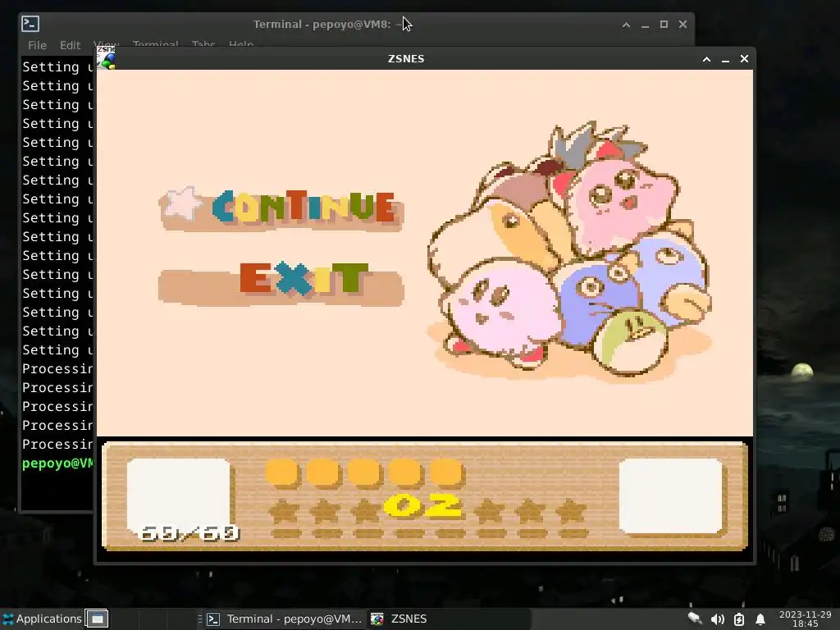
Task: Minimize the ZSNES window
Action: click(x=725, y=59)
